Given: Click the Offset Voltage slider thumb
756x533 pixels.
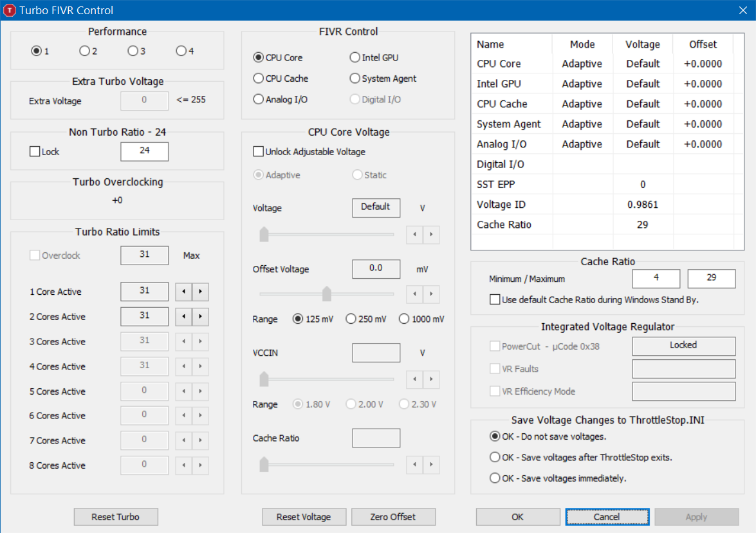Looking at the screenshot, I should pos(327,294).
